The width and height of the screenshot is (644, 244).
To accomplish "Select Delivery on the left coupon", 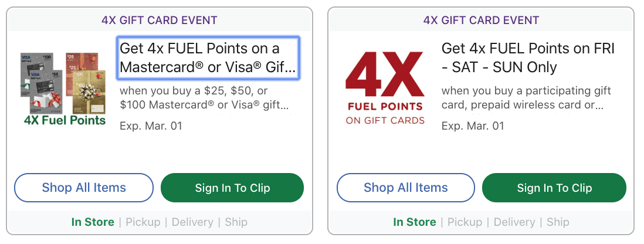I will click(x=192, y=222).
